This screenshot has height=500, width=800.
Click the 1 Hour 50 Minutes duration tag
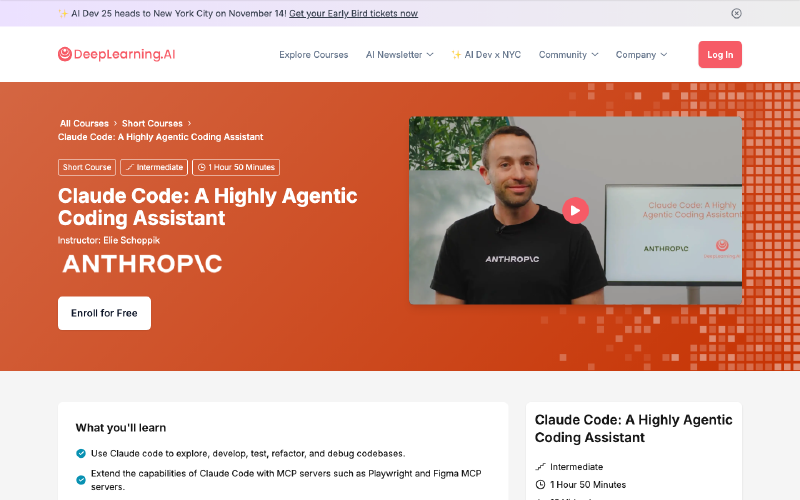point(236,167)
